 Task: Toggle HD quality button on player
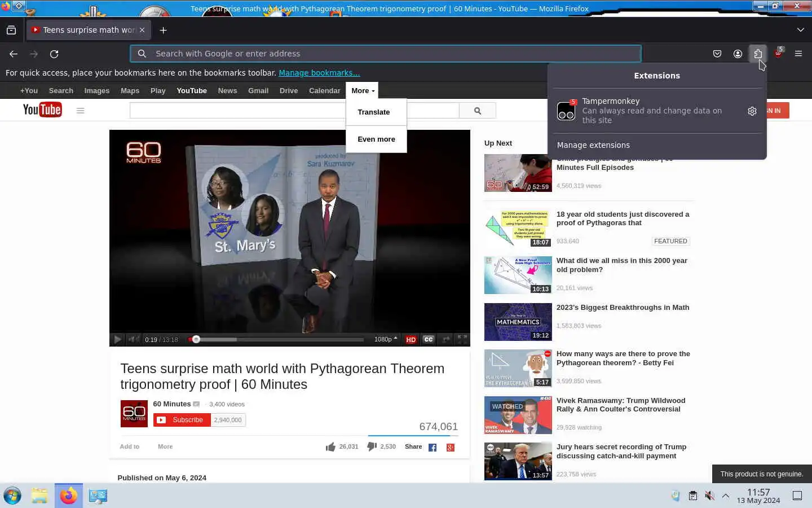[411, 339]
